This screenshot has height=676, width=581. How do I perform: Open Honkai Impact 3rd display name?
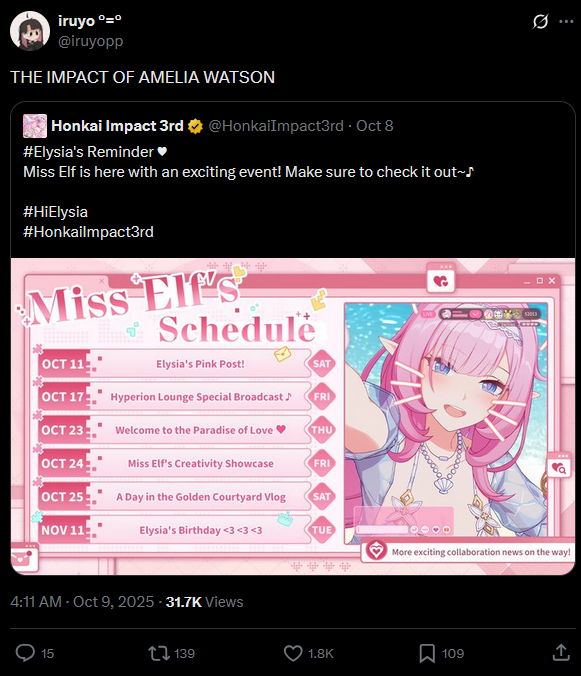click(x=117, y=126)
